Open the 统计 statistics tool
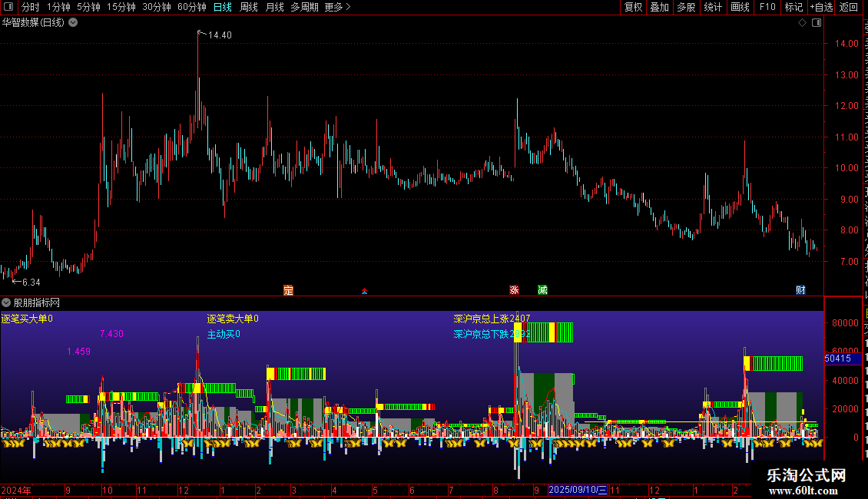868x499 pixels. [712, 7]
